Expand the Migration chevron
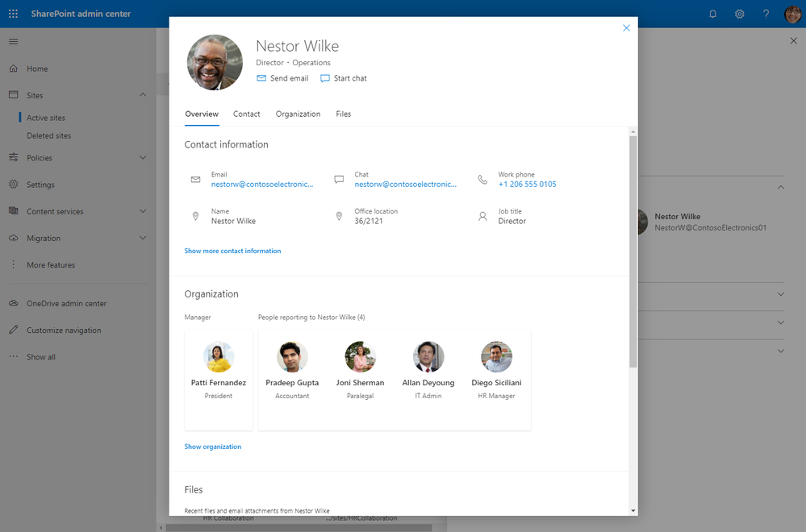 tap(143, 238)
